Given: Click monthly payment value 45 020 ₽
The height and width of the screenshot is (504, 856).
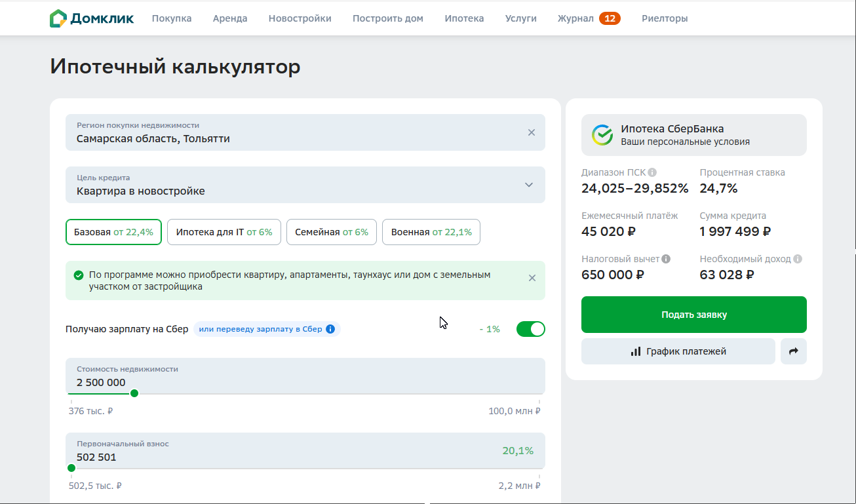Looking at the screenshot, I should [609, 231].
